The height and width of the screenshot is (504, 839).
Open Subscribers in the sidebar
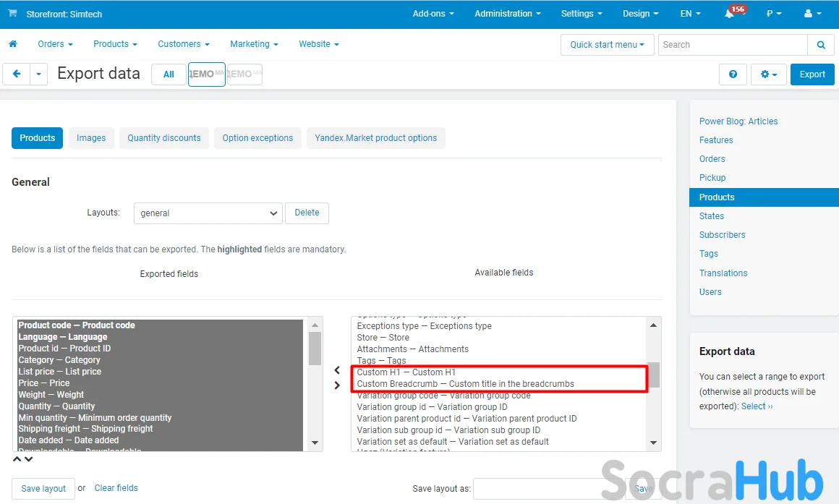click(x=722, y=235)
